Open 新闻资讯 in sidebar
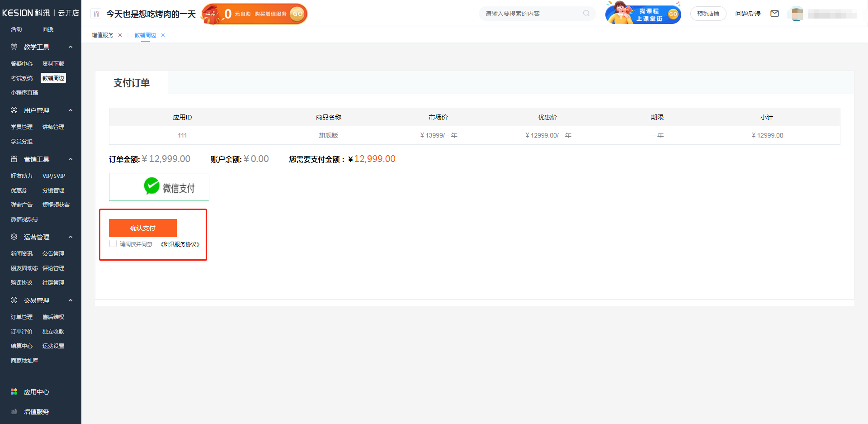 tap(22, 254)
